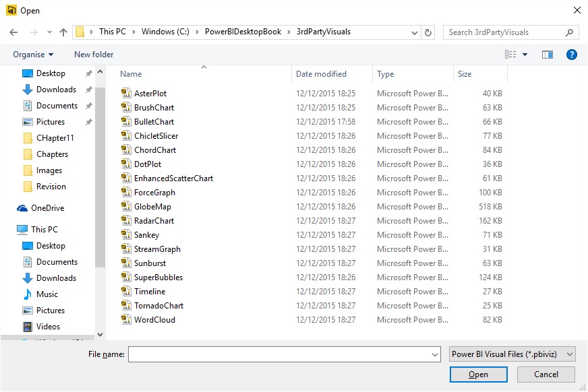
Task: Click the Sankey file icon
Action: click(x=126, y=235)
